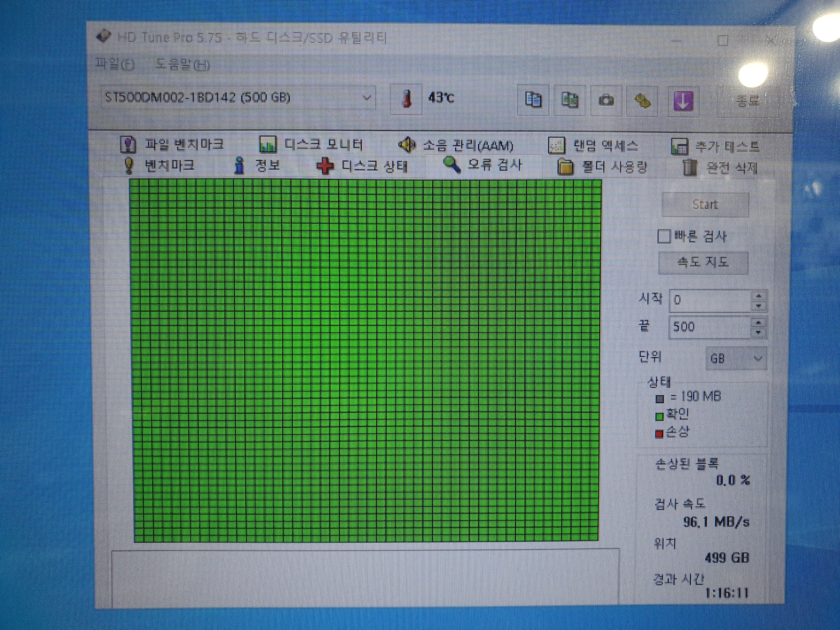Switch to the 정보 tab
This screenshot has width=840, height=630.
tap(257, 165)
